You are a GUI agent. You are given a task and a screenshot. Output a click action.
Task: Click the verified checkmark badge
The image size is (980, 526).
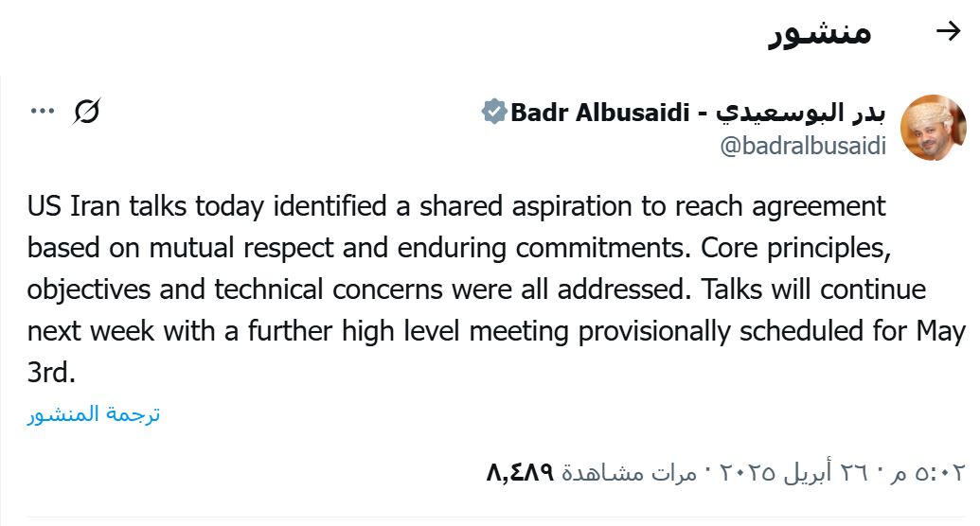pos(493,112)
